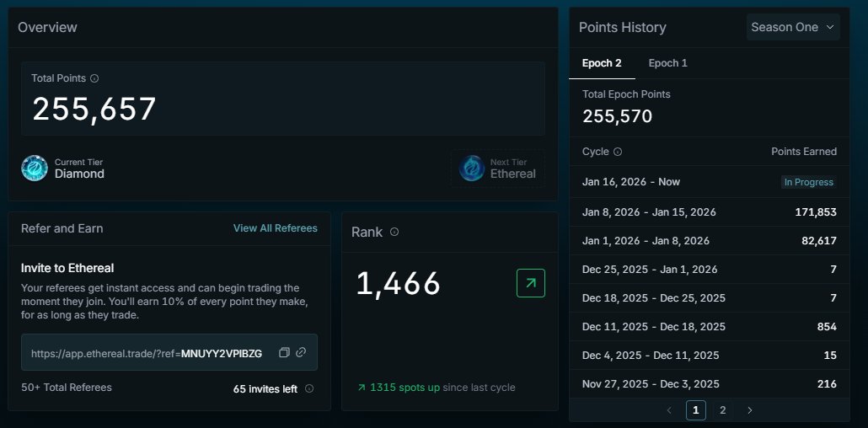Viewport: 868px width, 428px height.
Task: Click the Dec 18, 2025 - Dec 25, 2025 row
Action: tap(709, 298)
